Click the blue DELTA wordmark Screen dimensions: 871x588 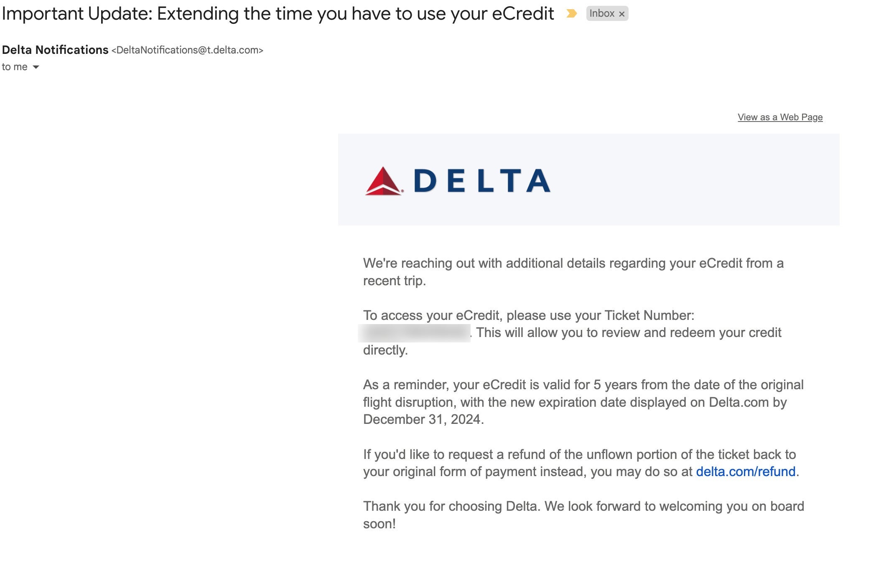pos(481,181)
